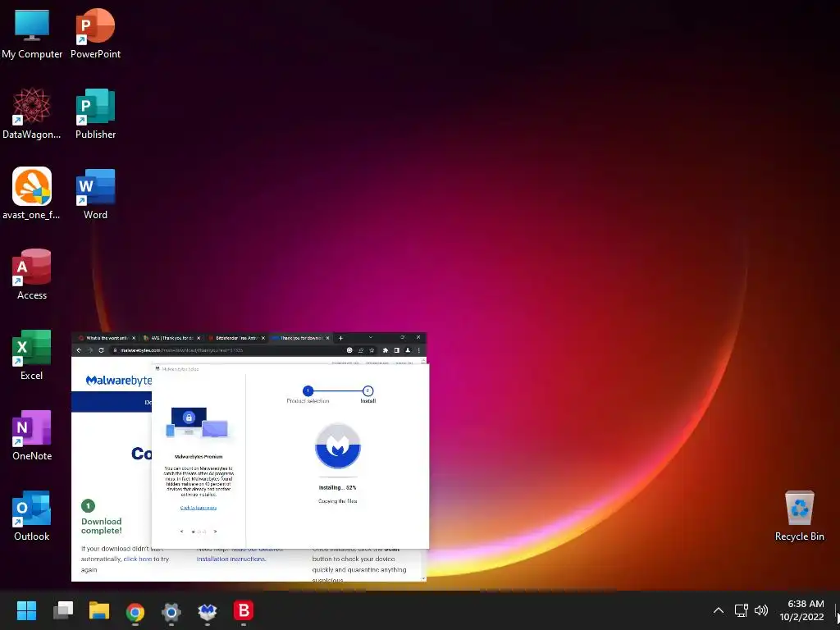Open Chrome extensions puzzle icon
This screenshot has height=630, width=840.
click(386, 350)
